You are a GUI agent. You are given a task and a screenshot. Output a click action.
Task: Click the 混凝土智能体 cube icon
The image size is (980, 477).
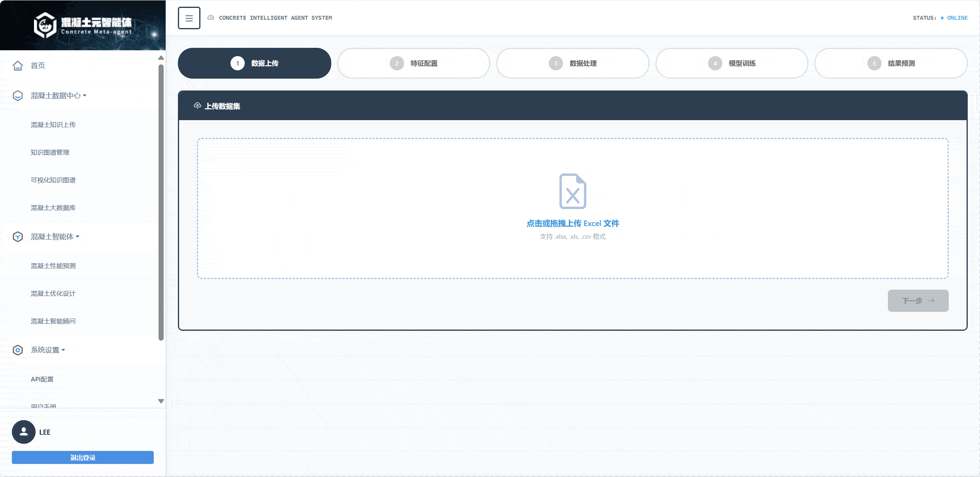coord(18,237)
